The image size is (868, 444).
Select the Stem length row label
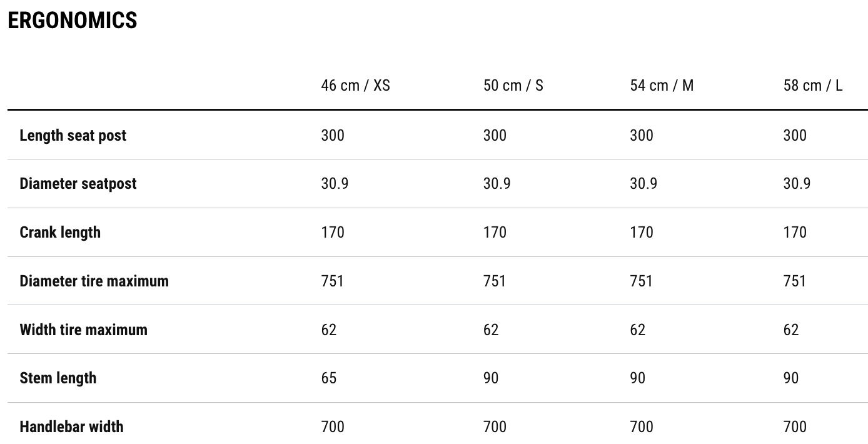tap(58, 378)
